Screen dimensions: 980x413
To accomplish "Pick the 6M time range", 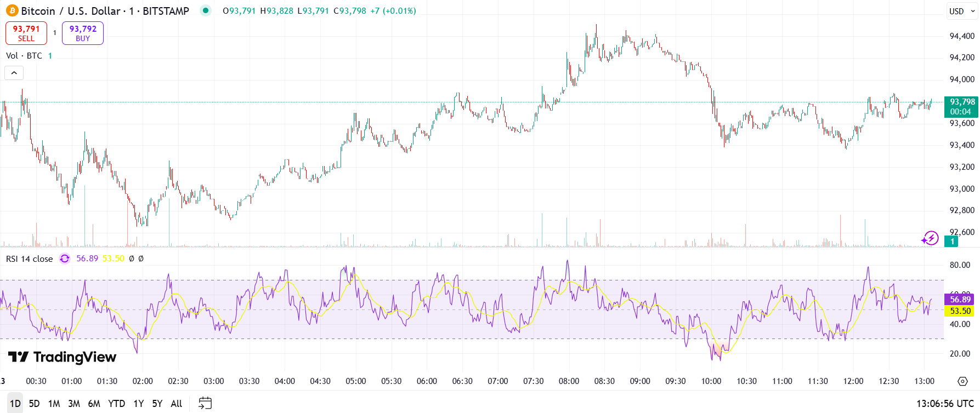I will [x=94, y=404].
